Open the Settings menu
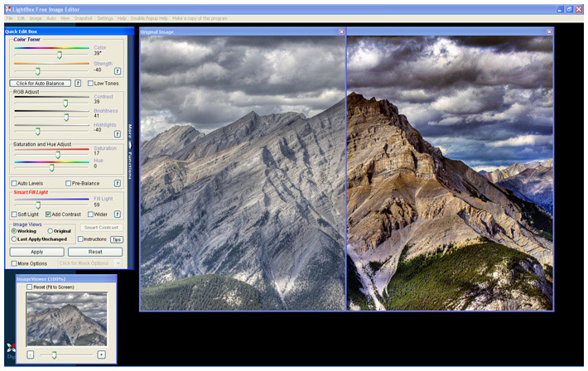The height and width of the screenshot is (371, 588). (105, 18)
